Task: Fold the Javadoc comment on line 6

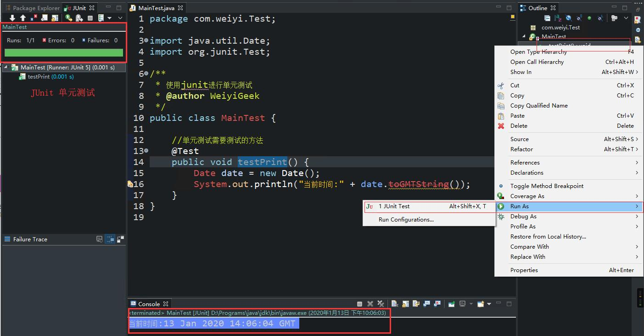Action: point(146,74)
